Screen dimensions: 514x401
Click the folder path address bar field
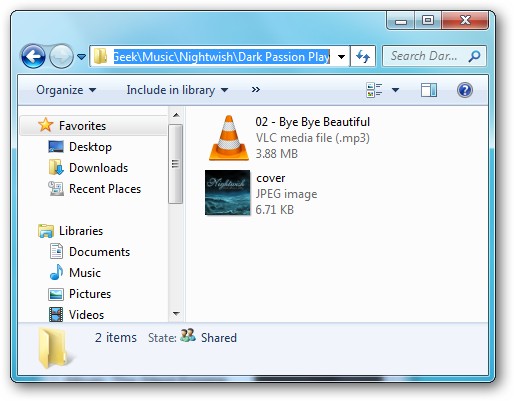220,56
